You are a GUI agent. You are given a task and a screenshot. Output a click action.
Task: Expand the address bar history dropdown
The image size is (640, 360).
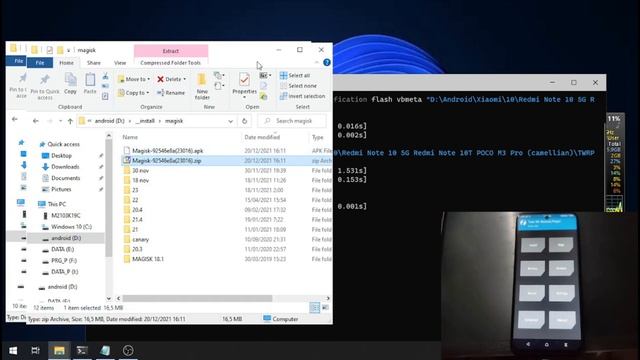pyautogui.click(x=231, y=121)
